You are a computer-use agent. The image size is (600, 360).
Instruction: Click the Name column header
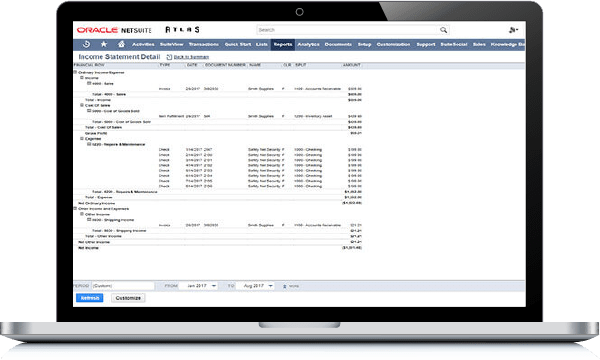(255, 65)
